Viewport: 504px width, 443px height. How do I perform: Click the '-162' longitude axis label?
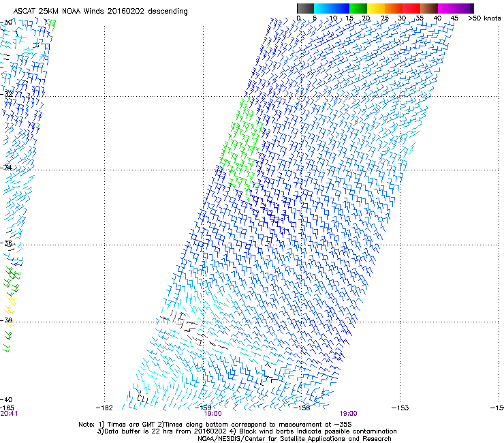point(104,408)
